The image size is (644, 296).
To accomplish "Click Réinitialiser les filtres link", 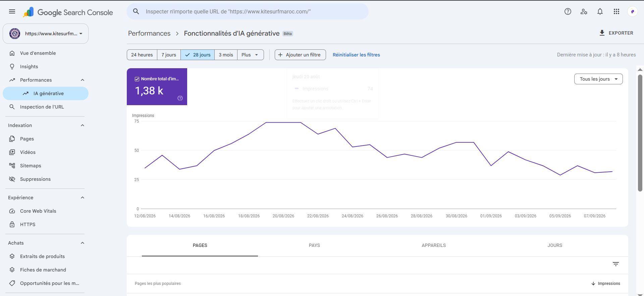I will [x=356, y=55].
